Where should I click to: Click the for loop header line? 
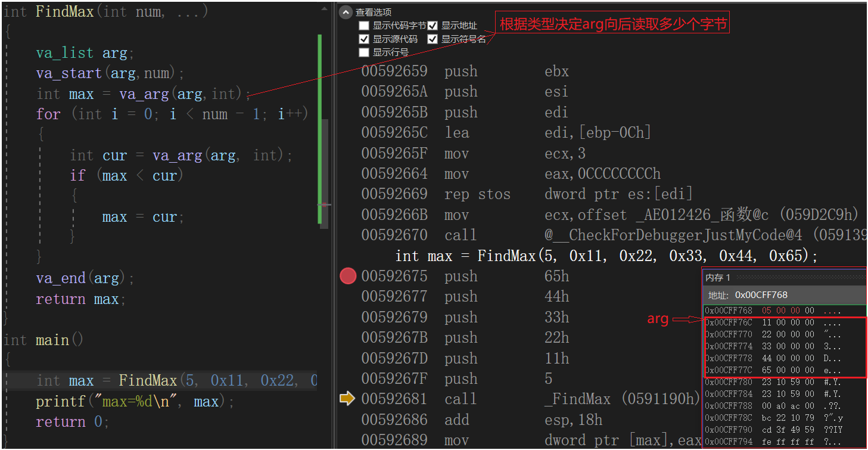tap(172, 114)
